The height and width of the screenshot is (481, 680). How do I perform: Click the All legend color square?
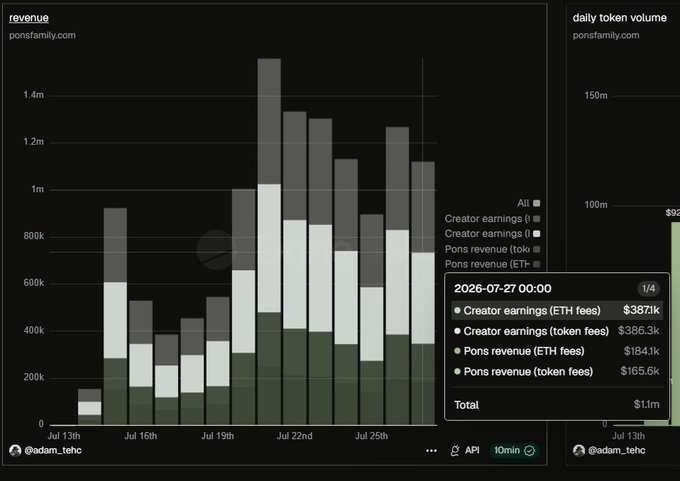[536, 203]
